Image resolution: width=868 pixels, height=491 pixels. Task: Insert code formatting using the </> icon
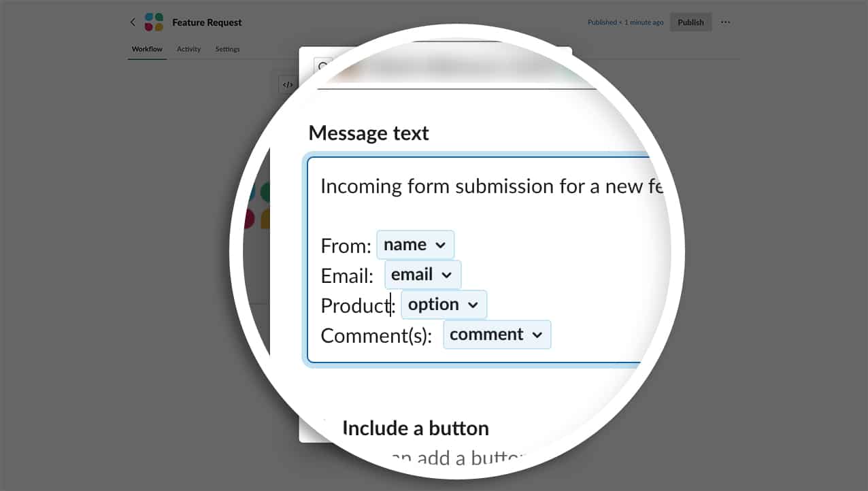(x=288, y=84)
